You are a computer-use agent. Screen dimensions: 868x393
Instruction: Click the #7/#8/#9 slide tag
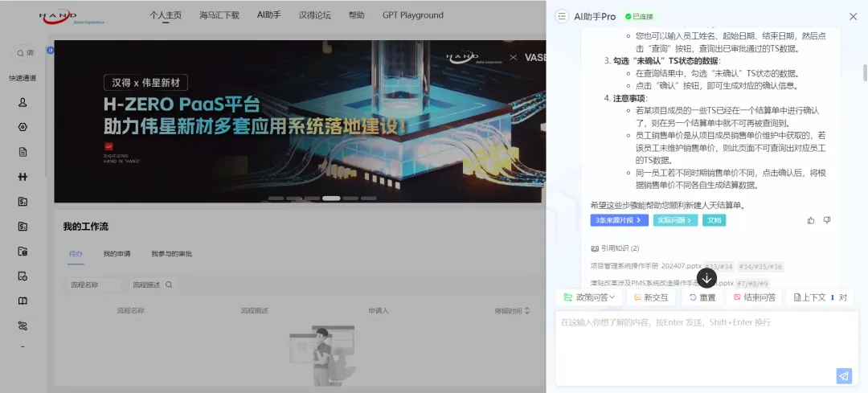tap(753, 284)
